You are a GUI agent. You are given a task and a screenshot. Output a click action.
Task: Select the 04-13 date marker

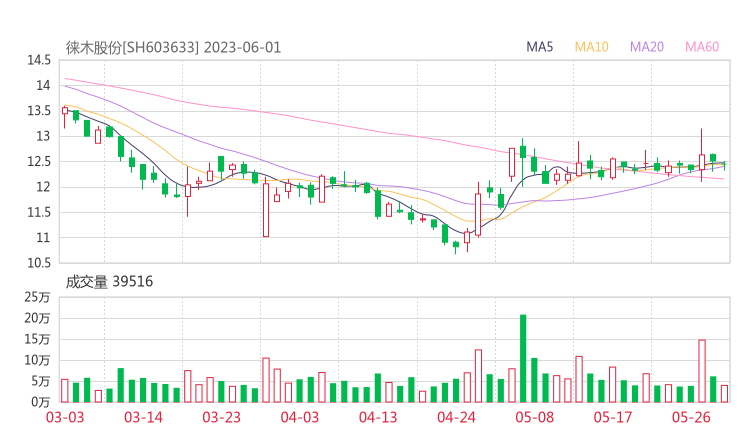[x=378, y=417]
